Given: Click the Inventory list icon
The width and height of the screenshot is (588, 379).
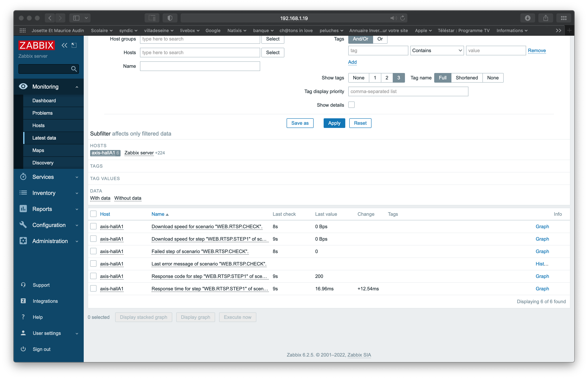Looking at the screenshot, I should coord(23,193).
